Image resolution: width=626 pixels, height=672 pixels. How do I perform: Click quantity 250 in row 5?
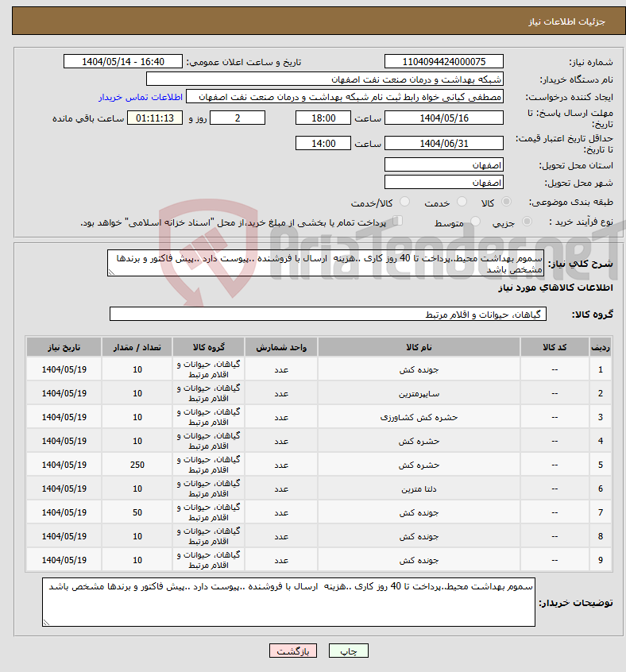[137, 465]
